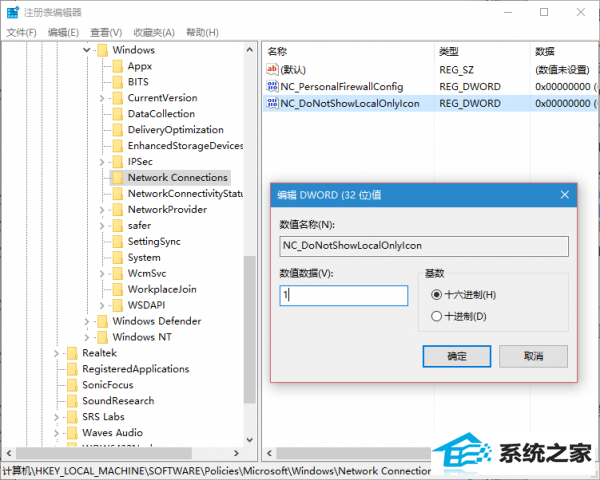The width and height of the screenshot is (600, 480).
Task: Click the System folder icon
Action: coord(118,258)
